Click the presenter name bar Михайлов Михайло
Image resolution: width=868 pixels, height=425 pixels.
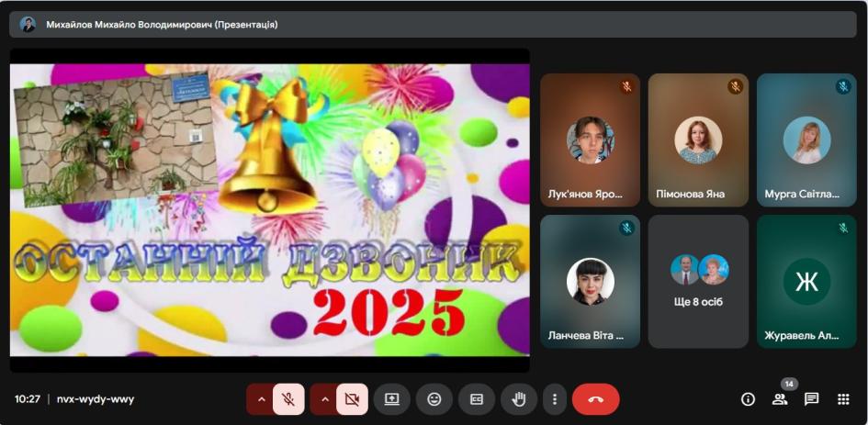coord(433,25)
